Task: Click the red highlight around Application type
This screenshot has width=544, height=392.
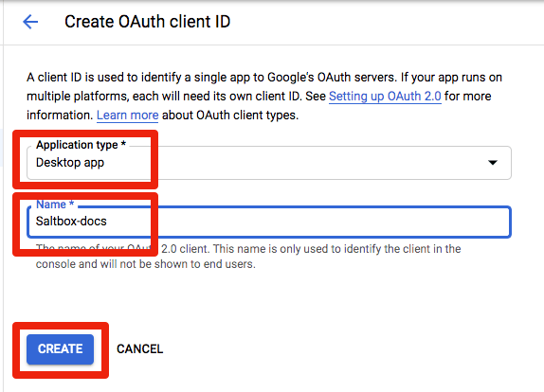Action: point(85,159)
